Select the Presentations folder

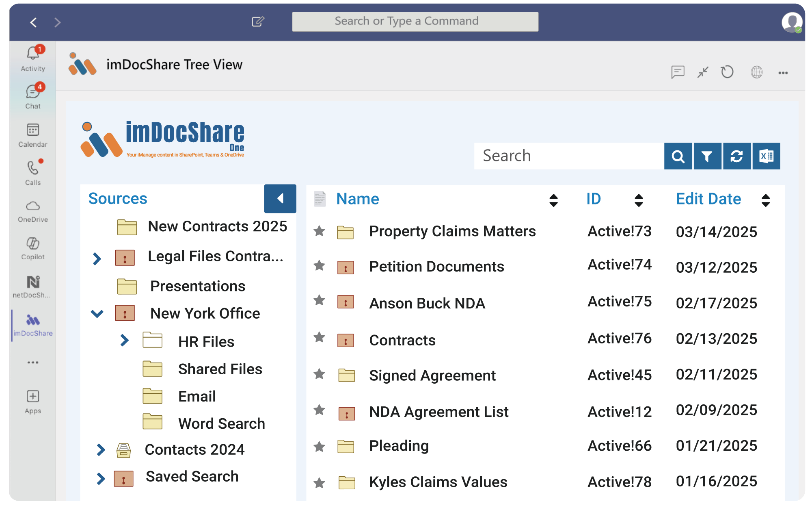(198, 286)
